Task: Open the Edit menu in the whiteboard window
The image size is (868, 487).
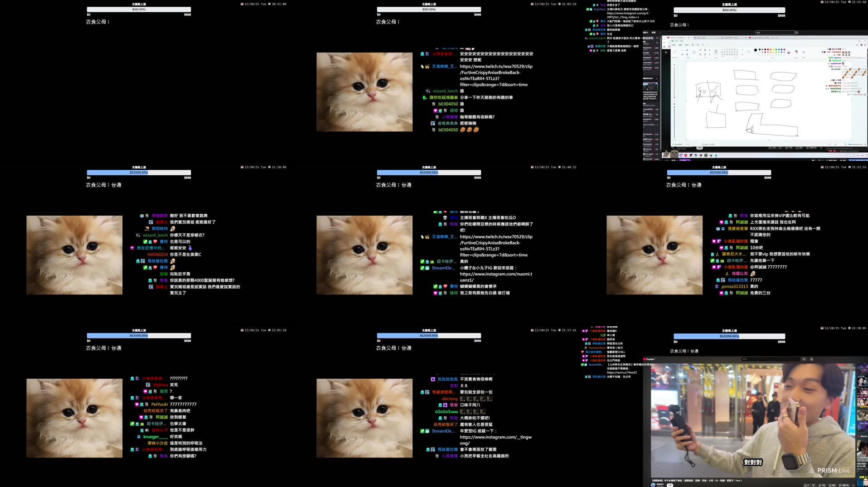Action: (x=681, y=44)
